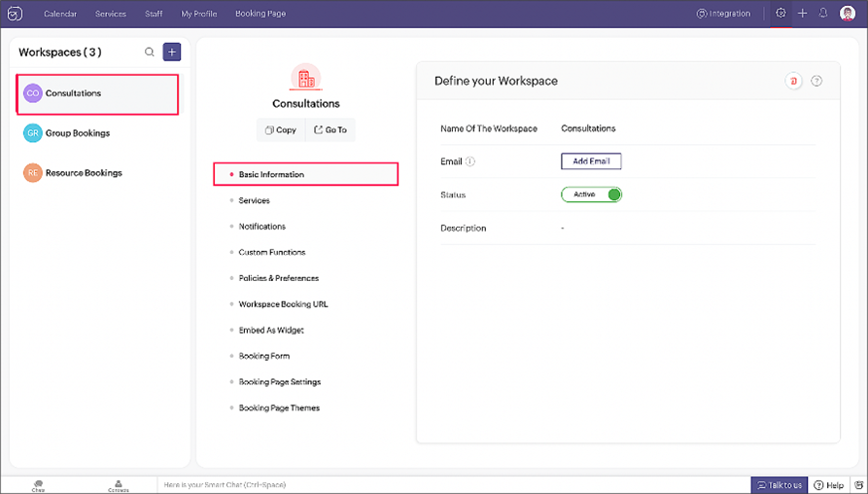Screen dimensions: 868x494
Task: Click the plus icon in top navigation bar
Action: point(802,14)
